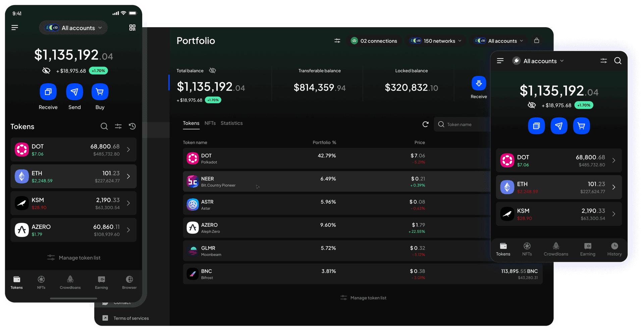Open All accounts dropdown on left phone
This screenshot has width=644, height=331.
pos(73,28)
